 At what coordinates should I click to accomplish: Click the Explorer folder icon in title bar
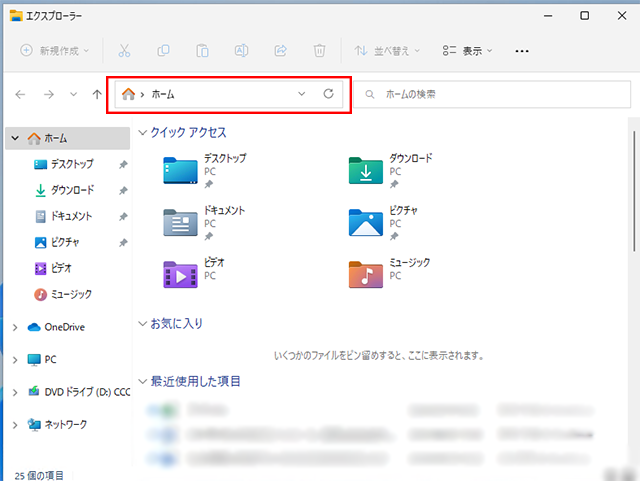click(16, 16)
